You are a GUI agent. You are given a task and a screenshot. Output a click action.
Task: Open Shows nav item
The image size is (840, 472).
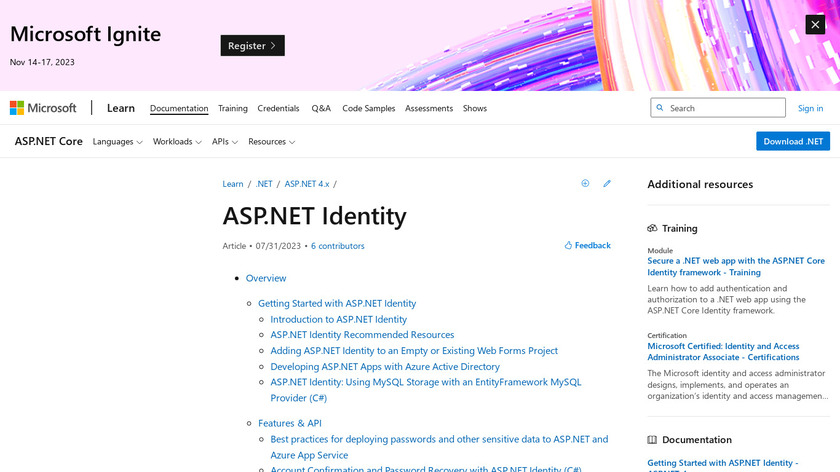(x=475, y=108)
